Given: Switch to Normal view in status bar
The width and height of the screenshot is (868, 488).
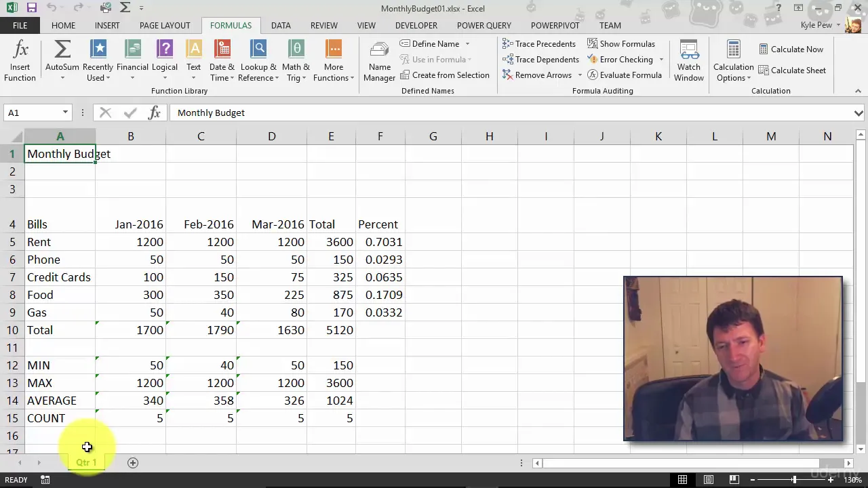Looking at the screenshot, I should tap(682, 480).
